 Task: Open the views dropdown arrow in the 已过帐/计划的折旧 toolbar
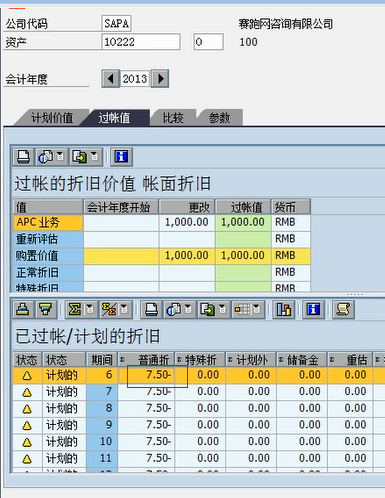pyautogui.click(x=188, y=309)
